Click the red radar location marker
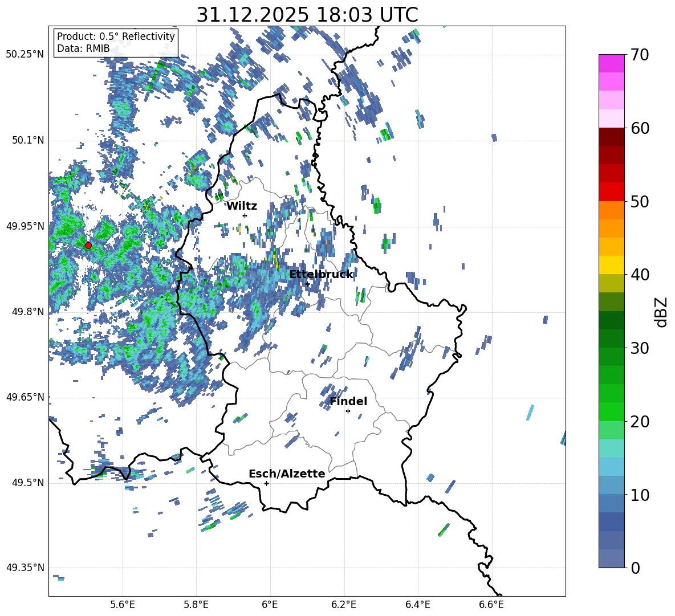This screenshot has width=675, height=616. coord(88,246)
